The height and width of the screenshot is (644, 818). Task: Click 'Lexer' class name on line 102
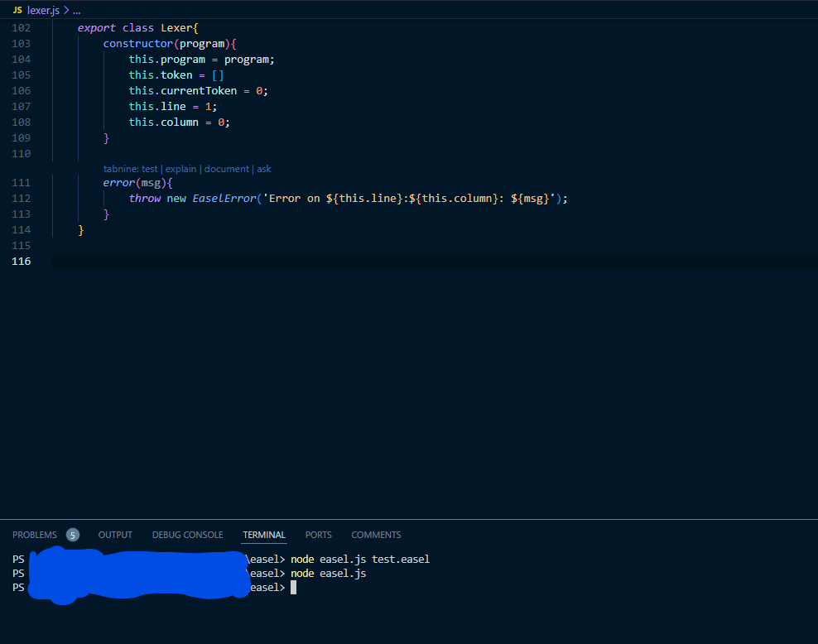point(176,28)
